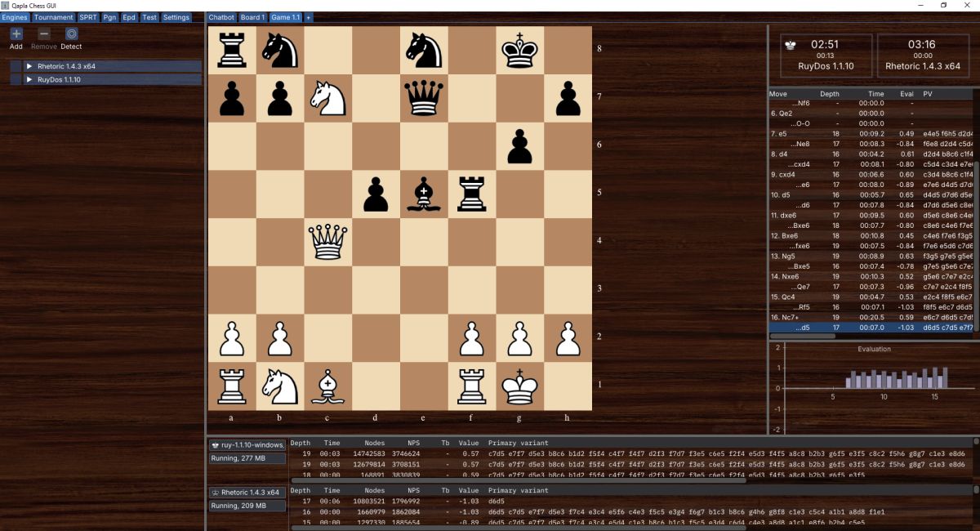This screenshot has height=531, width=980.
Task: Open the Settings tab
Action: click(176, 17)
